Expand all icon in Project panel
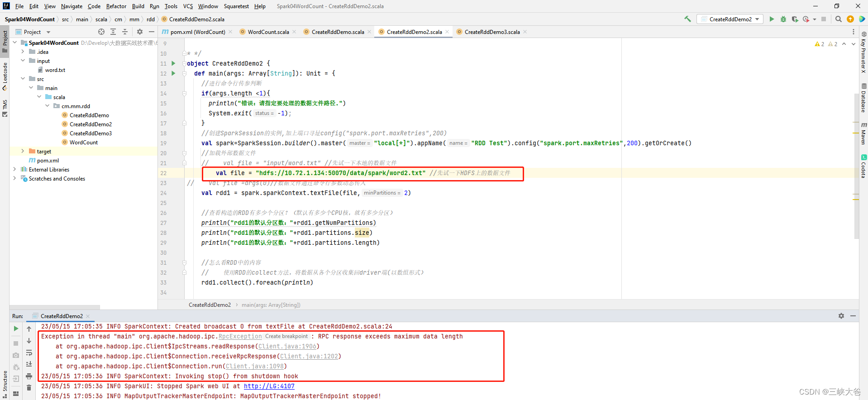This screenshot has width=868, height=400. tap(113, 32)
